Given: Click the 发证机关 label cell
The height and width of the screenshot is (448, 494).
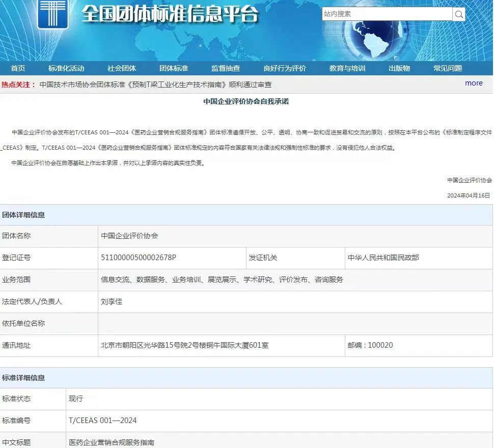Looking at the screenshot, I should (x=295, y=258).
